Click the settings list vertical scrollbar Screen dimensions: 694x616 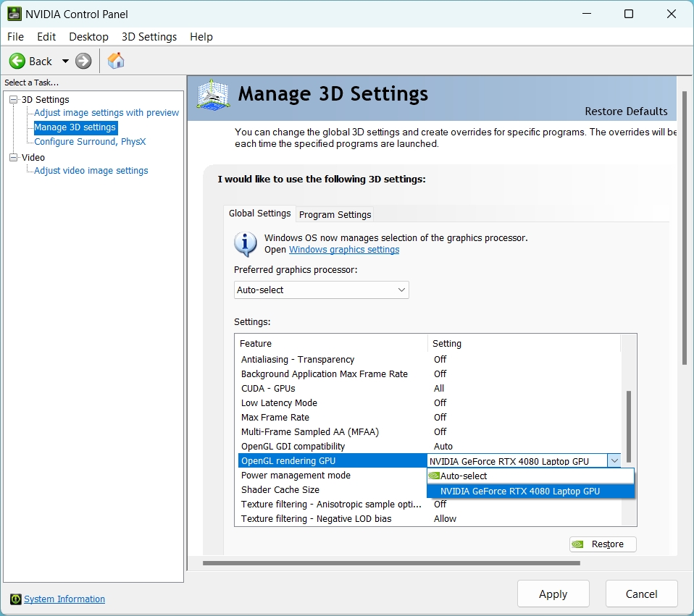(x=628, y=427)
